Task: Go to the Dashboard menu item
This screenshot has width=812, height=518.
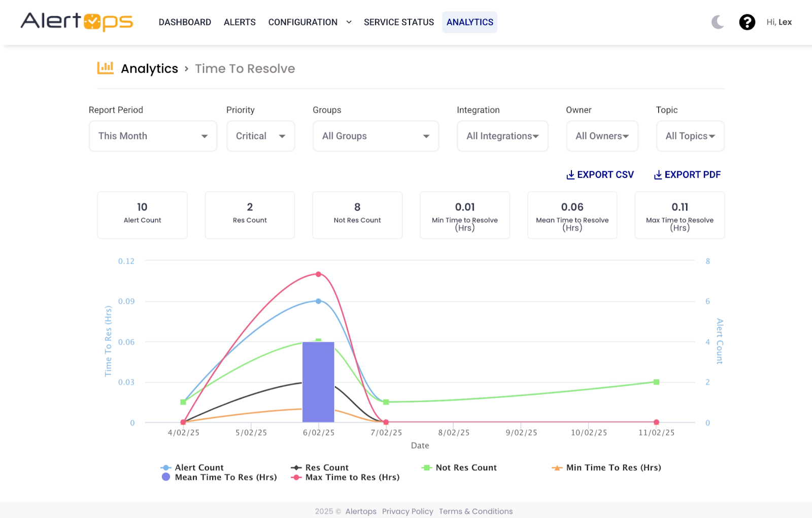Action: click(185, 22)
